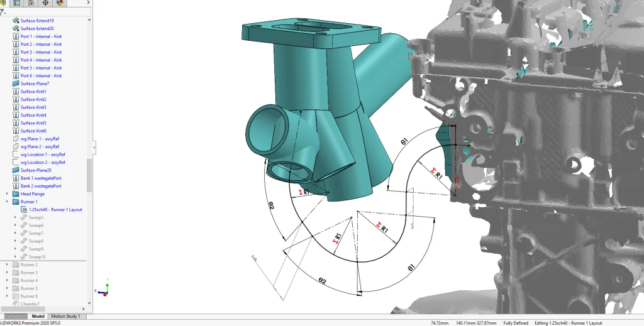Open the DimXpertManager crosshair tab
This screenshot has width=644, height=326.
[x=45, y=3]
